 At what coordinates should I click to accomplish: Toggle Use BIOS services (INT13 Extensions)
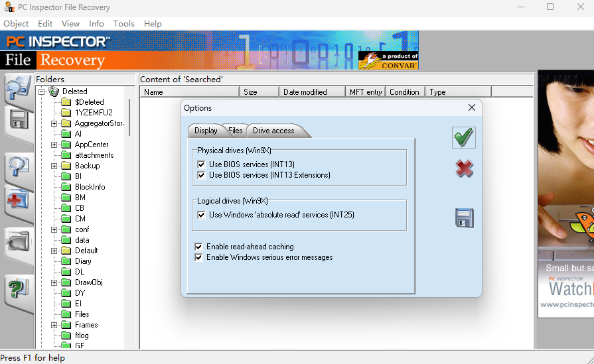pos(201,176)
